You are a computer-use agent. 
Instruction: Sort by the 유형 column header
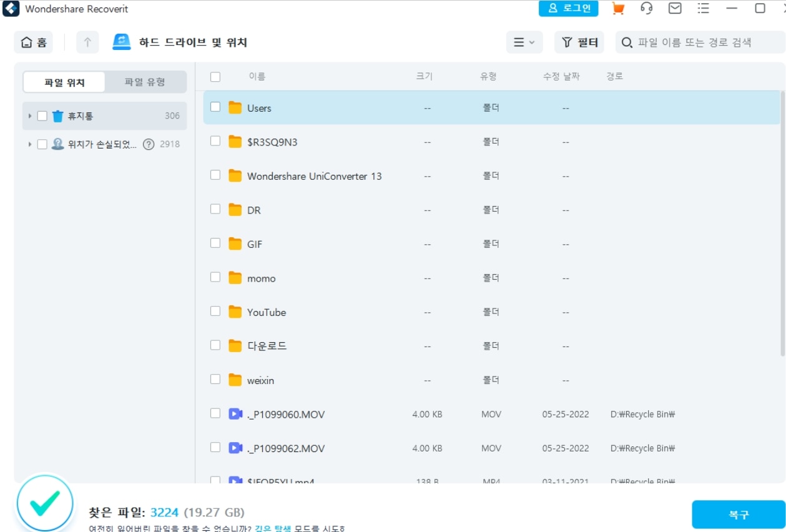tap(488, 77)
